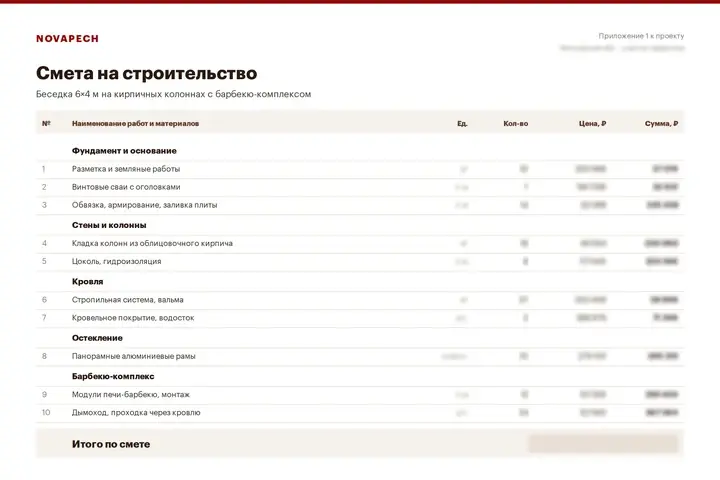Select the 'Стены и колонны' section heading

(109, 225)
